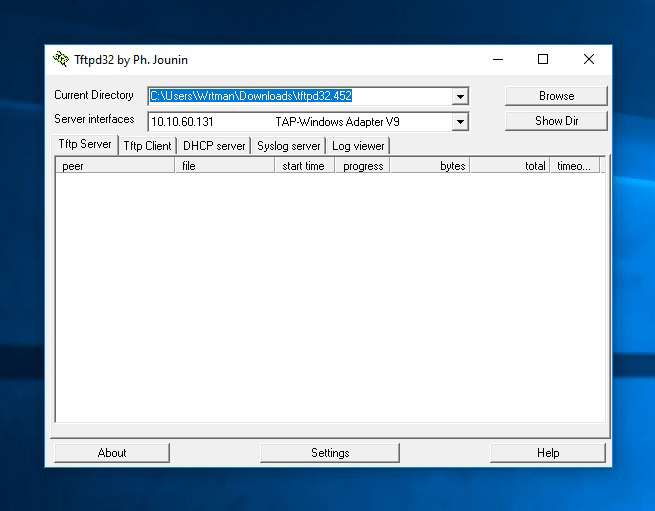The height and width of the screenshot is (511, 655).
Task: Click the progress column header
Action: point(363,166)
